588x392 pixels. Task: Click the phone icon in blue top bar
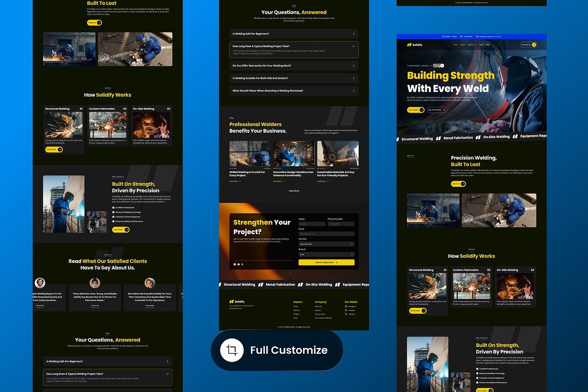point(460,36)
